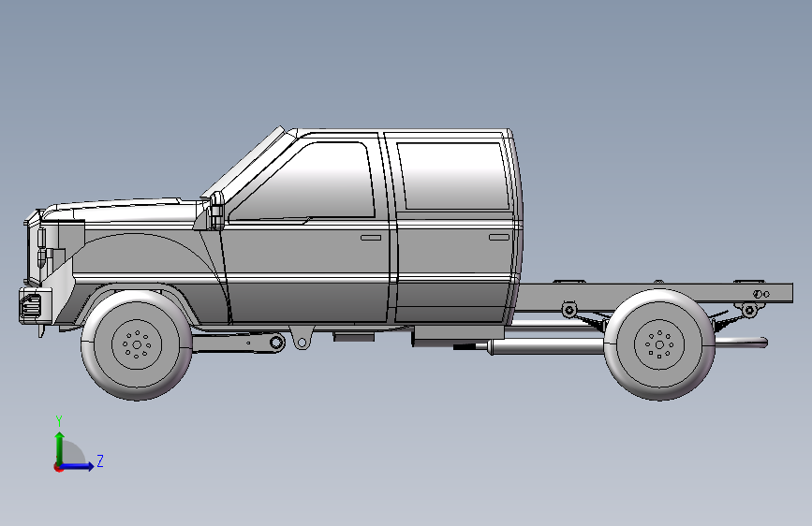
Task: Select the front door handle
Action: point(371,238)
